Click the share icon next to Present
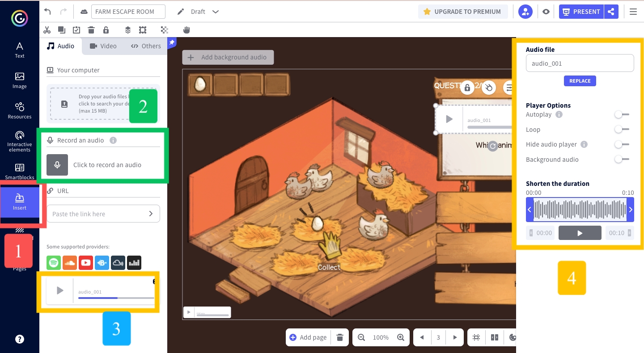This screenshot has height=353, width=644. pyautogui.click(x=611, y=12)
